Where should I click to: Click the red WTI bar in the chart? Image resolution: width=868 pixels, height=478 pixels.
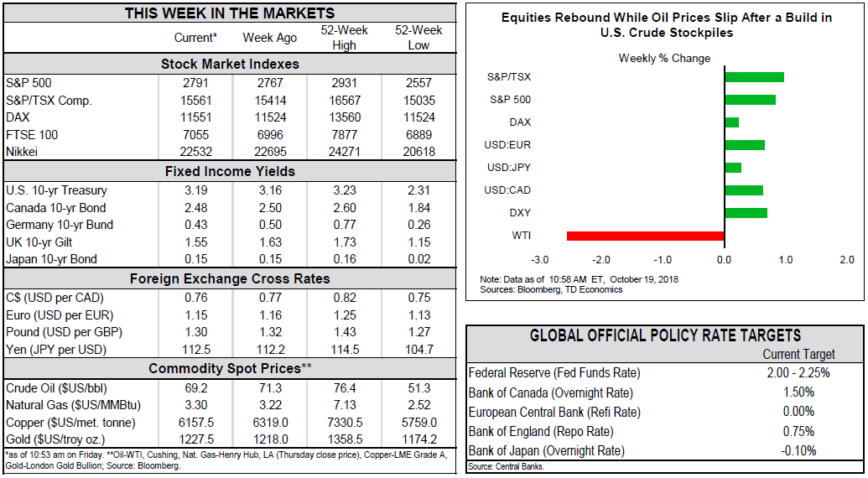coord(645,236)
